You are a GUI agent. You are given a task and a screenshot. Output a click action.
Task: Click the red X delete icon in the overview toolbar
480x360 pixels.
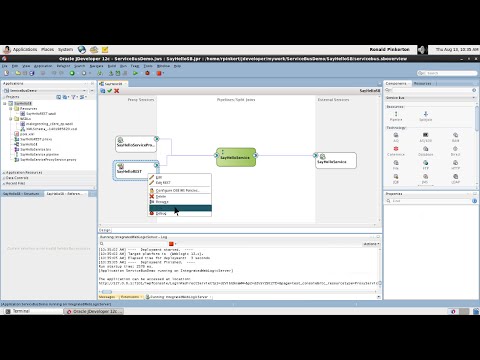click(116, 91)
